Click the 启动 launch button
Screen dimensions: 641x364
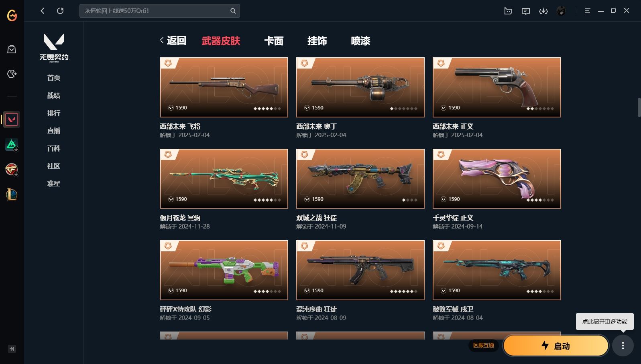click(556, 346)
